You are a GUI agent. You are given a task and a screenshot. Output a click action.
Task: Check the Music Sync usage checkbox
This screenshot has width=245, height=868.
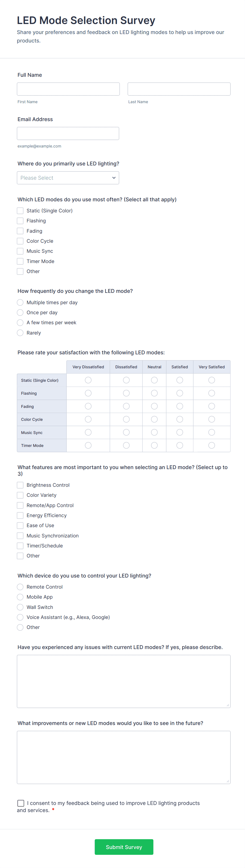[20, 251]
